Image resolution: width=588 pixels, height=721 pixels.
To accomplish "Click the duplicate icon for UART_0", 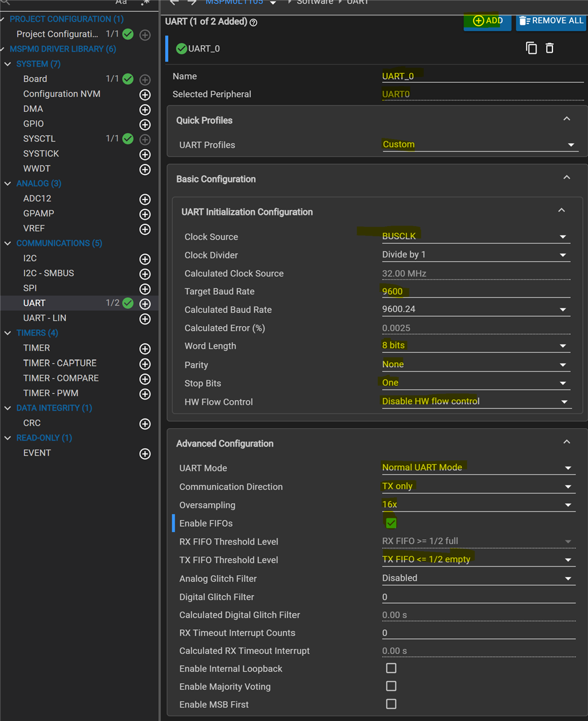I will (x=531, y=49).
